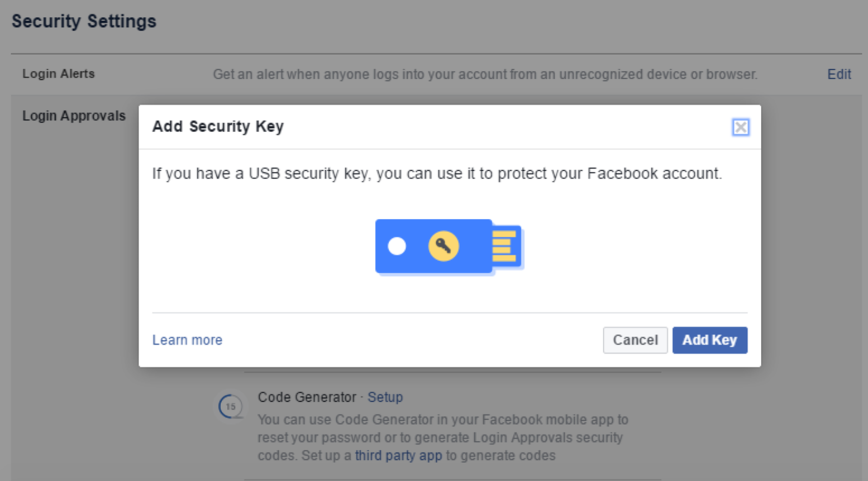Open Setup link for Code Generator

pos(385,397)
